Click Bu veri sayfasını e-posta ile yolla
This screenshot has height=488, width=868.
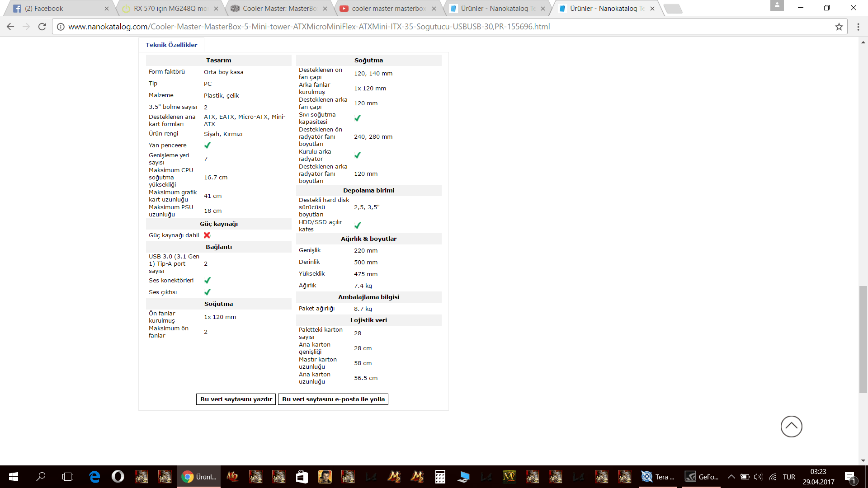click(333, 399)
